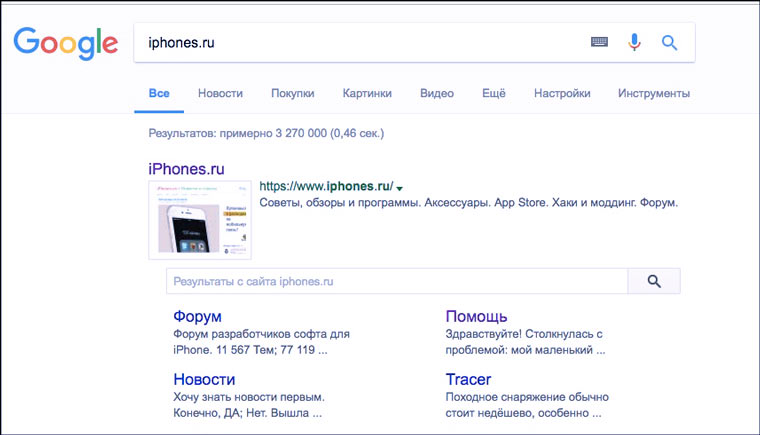Screen dimensions: 760x435
Task: Click the Результаты с сайта iphones.ru field
Action: 397,281
